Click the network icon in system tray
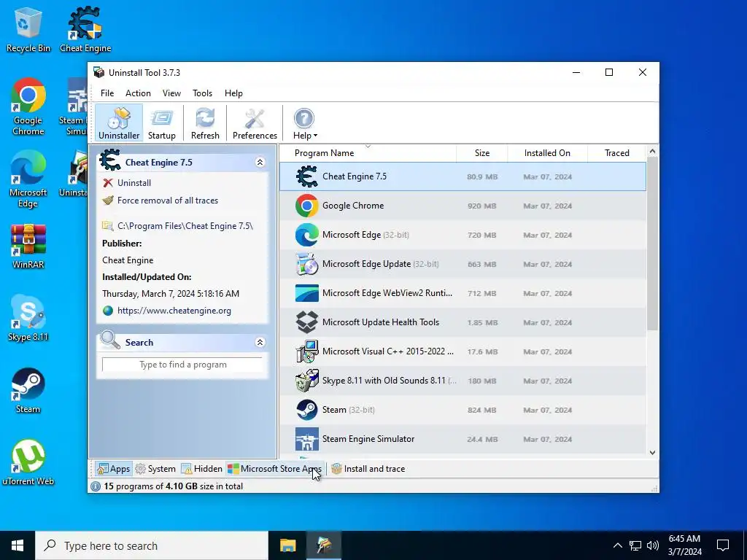Image resolution: width=747 pixels, height=560 pixels. [x=635, y=545]
